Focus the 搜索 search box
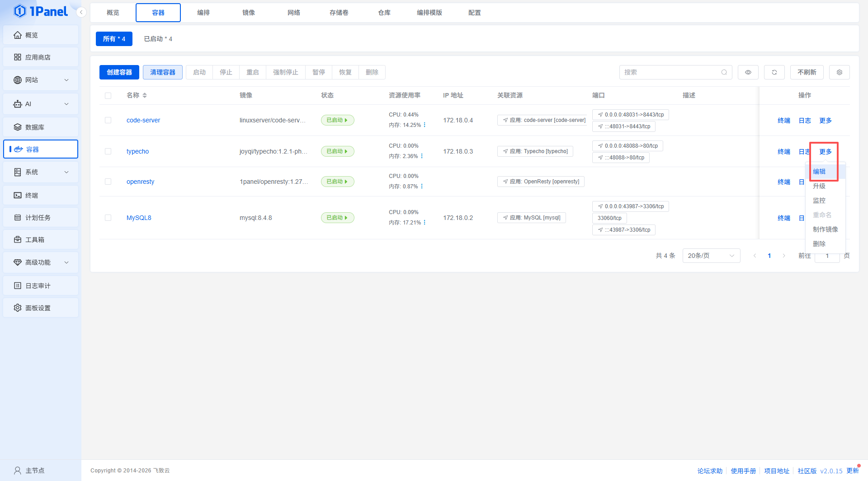This screenshot has height=481, width=868. 671,72
